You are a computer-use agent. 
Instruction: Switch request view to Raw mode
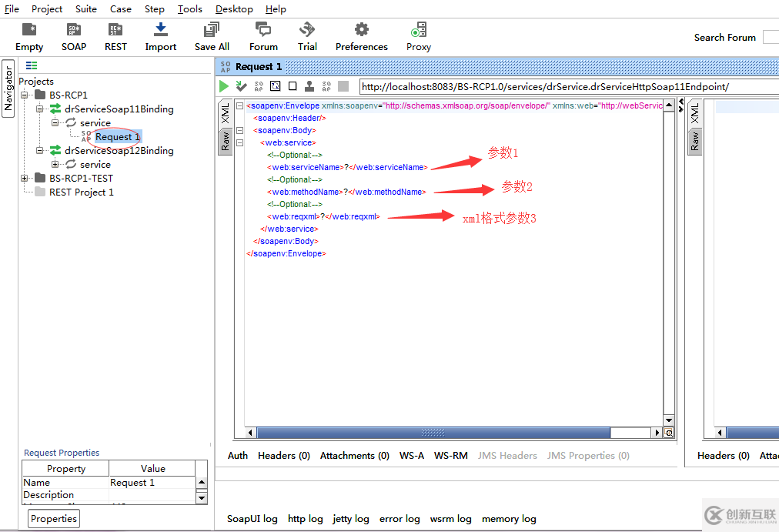tap(225, 141)
